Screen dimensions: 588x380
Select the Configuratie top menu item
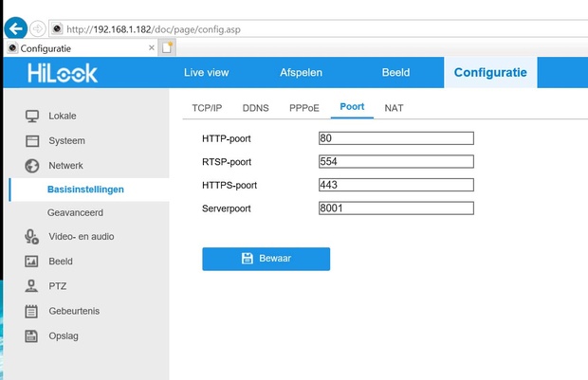point(490,72)
